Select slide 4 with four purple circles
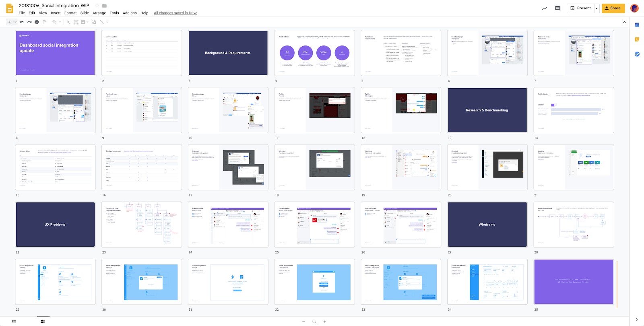The height and width of the screenshot is (326, 644). tap(315, 53)
